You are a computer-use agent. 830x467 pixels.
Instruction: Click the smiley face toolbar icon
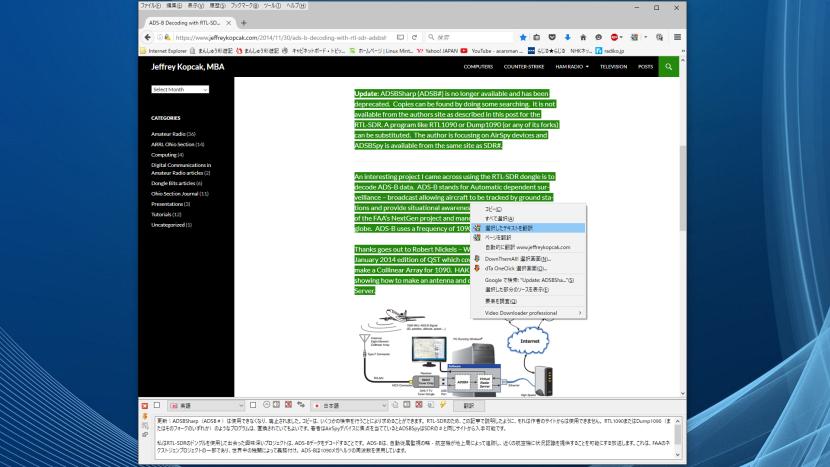599,37
